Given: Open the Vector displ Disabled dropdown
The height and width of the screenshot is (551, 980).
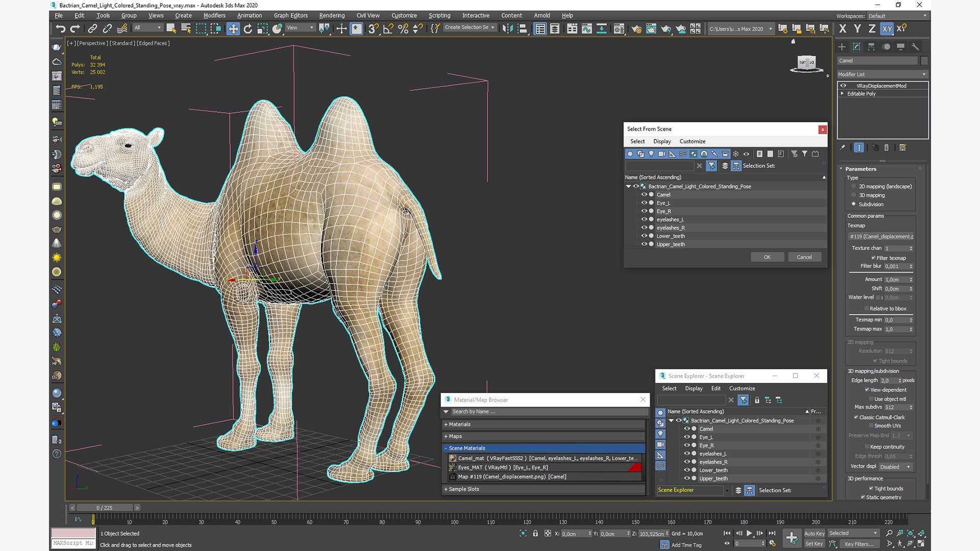Looking at the screenshot, I should pos(895,467).
